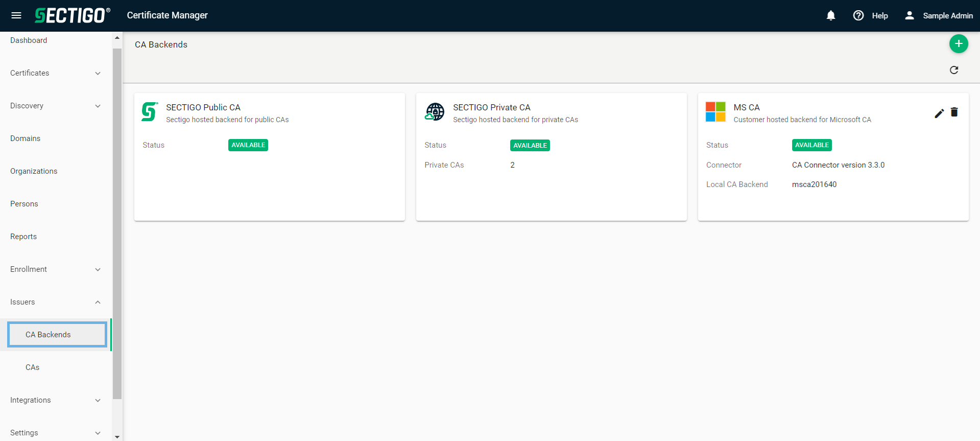Open the hamburger navigation menu
The height and width of the screenshot is (441, 980).
(16, 15)
